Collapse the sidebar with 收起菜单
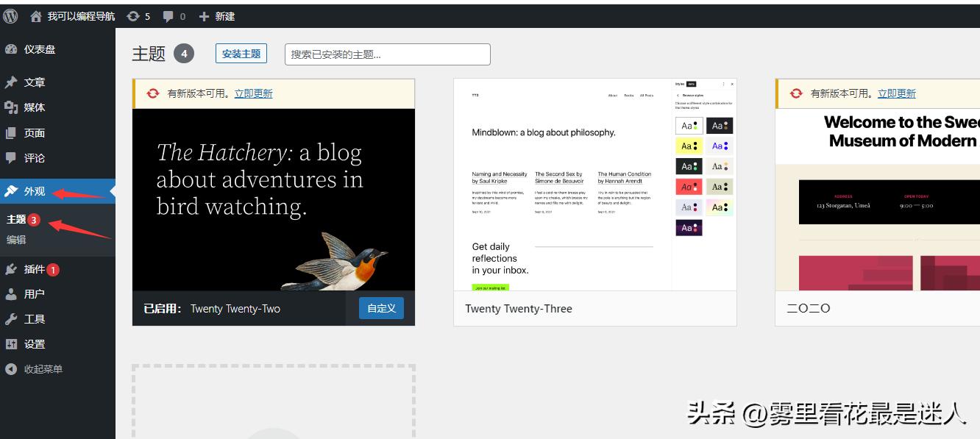Image resolution: width=980 pixels, height=439 pixels. [43, 369]
